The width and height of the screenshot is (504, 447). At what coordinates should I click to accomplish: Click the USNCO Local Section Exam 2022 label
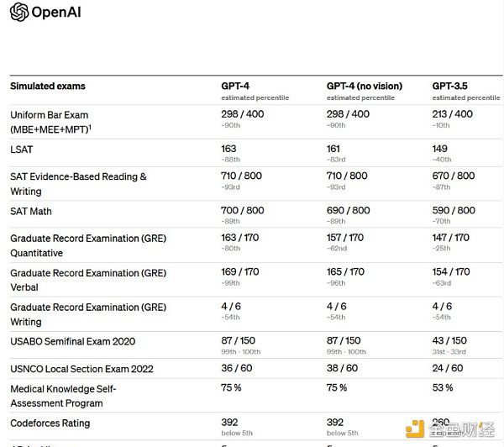click(81, 368)
